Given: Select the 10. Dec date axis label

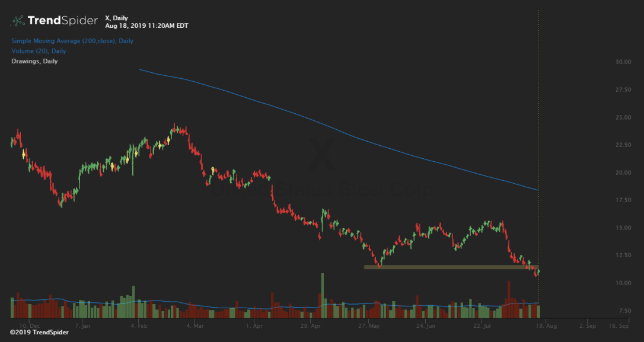Looking at the screenshot, I should pyautogui.click(x=30, y=326).
